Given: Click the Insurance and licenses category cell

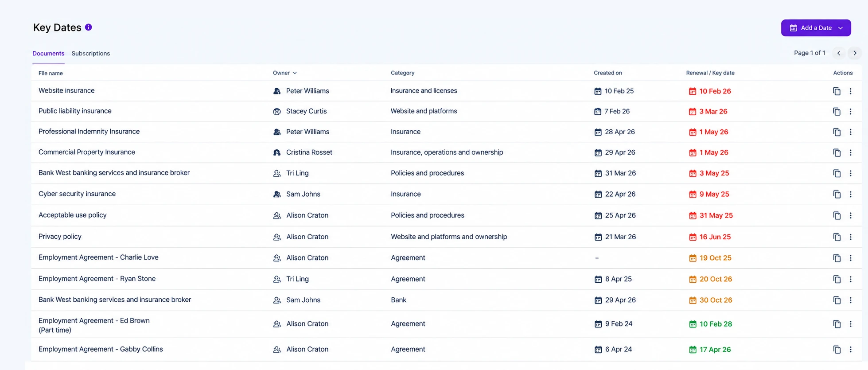Looking at the screenshot, I should click(x=424, y=90).
